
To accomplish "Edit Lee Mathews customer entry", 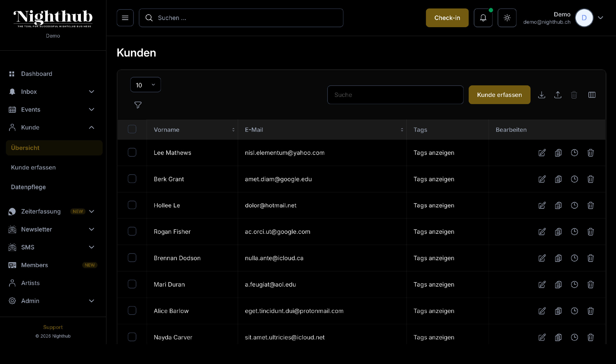I will click(542, 153).
